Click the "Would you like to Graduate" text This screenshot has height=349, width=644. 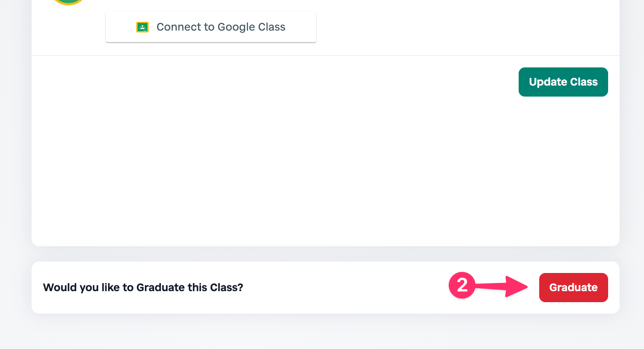tap(143, 288)
